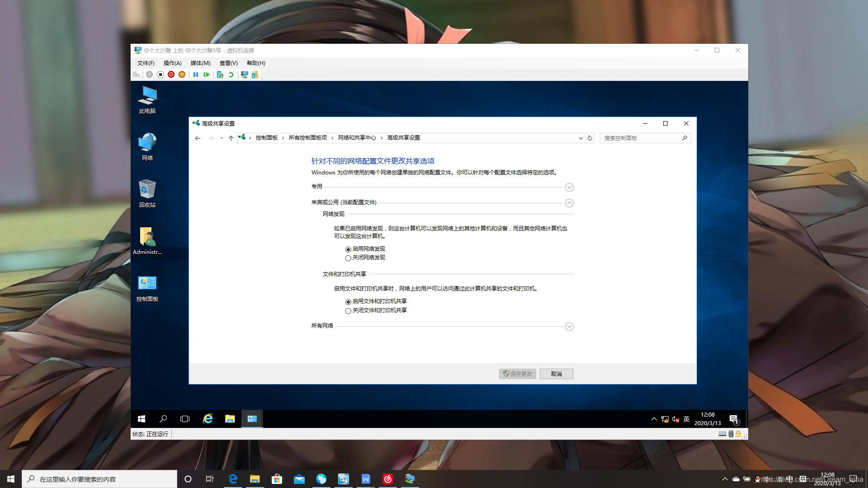This screenshot has width=868, height=488.
Task: Click the Cortana circle on host taskbar
Action: click(188, 479)
